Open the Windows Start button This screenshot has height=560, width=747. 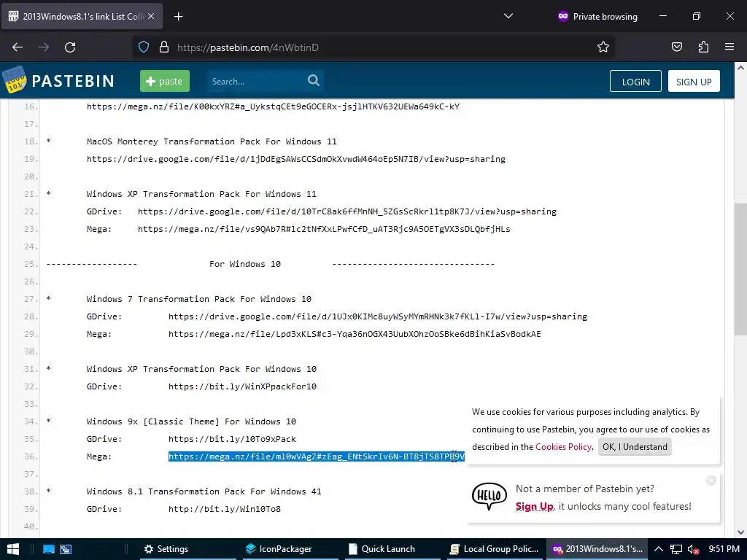pos(13,549)
